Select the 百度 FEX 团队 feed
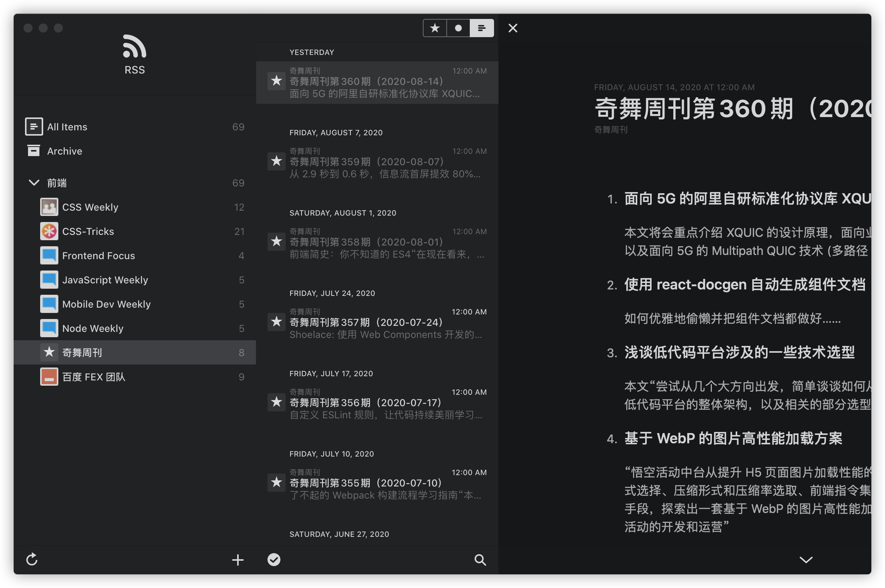The height and width of the screenshot is (588, 885). point(94,377)
